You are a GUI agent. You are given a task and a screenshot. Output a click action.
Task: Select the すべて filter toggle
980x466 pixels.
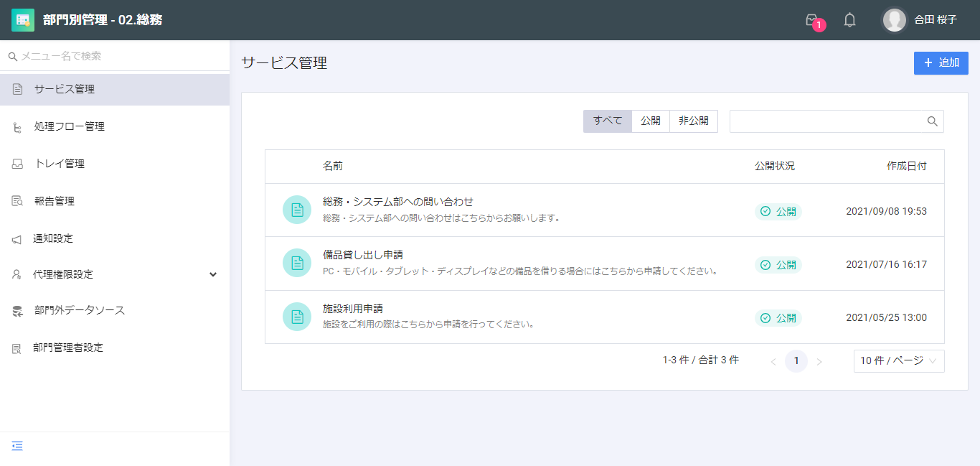(x=608, y=121)
